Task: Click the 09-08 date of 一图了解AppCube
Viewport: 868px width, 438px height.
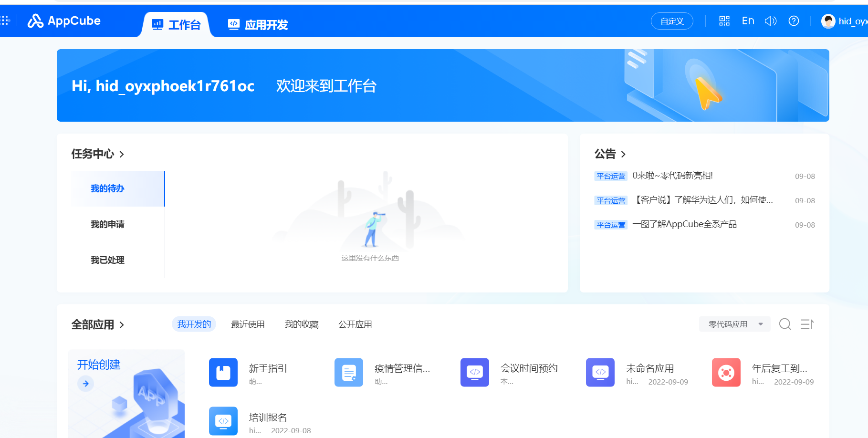Action: [805, 225]
